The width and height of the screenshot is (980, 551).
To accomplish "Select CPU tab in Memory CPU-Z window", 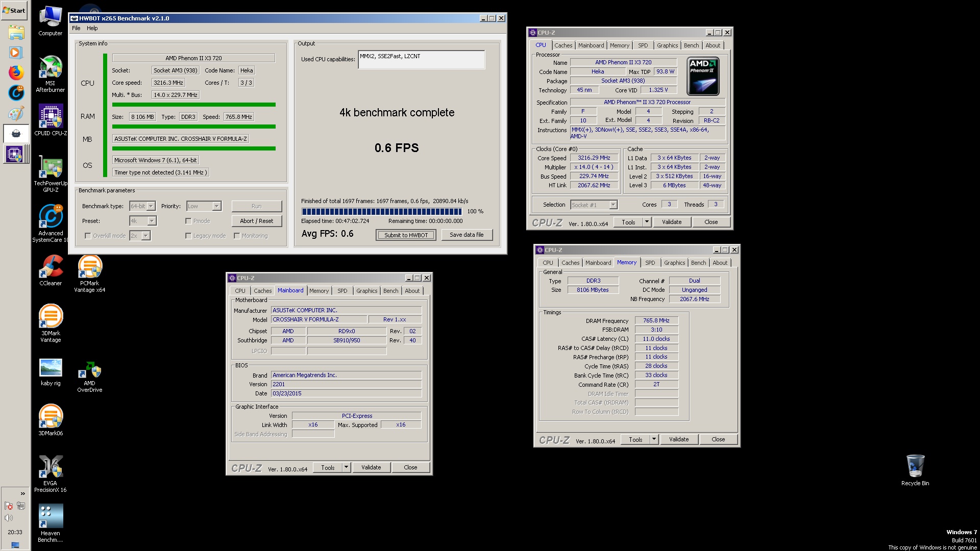I will (548, 263).
